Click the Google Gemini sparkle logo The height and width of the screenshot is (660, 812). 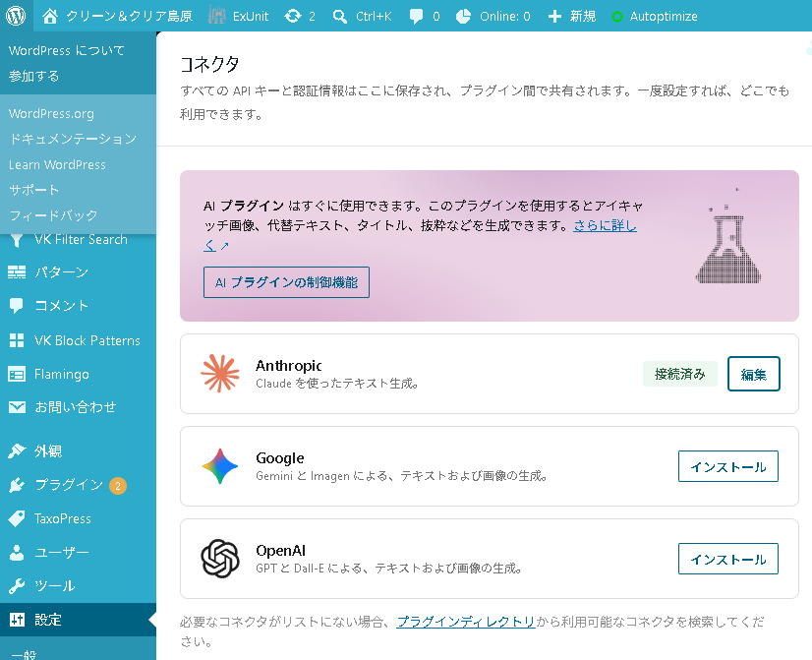click(220, 465)
